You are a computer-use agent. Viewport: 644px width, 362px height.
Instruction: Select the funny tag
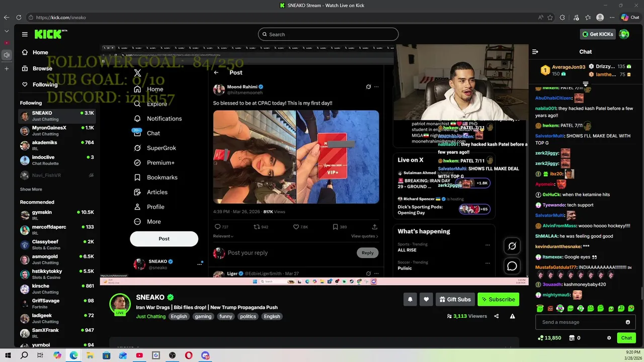(226, 316)
